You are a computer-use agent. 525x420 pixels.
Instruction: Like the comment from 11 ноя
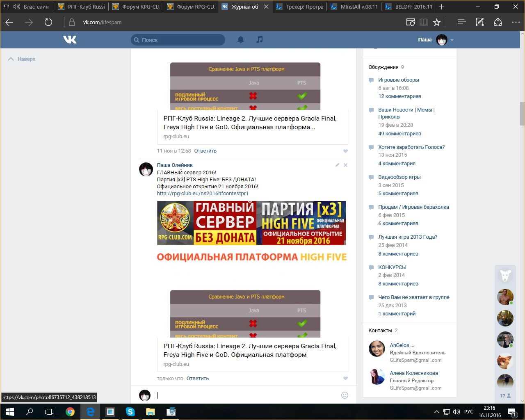[x=345, y=151]
